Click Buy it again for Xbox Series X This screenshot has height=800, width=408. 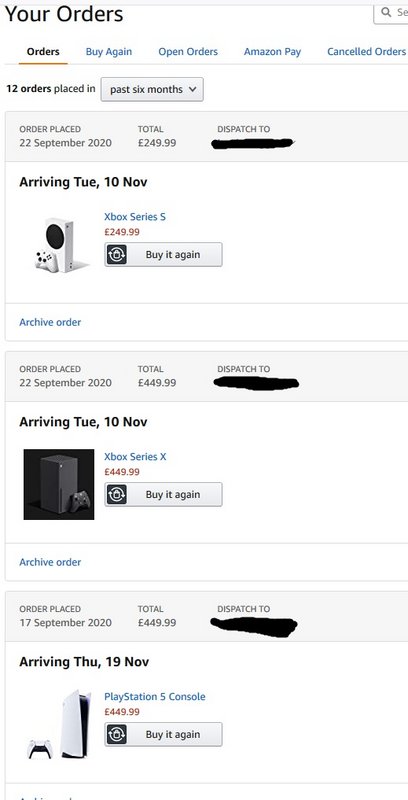pos(164,494)
